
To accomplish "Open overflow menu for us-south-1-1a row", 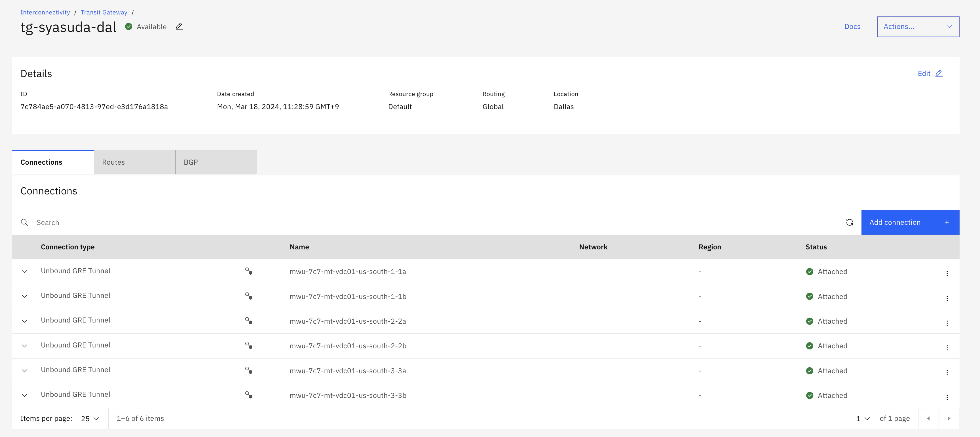I will click(947, 273).
